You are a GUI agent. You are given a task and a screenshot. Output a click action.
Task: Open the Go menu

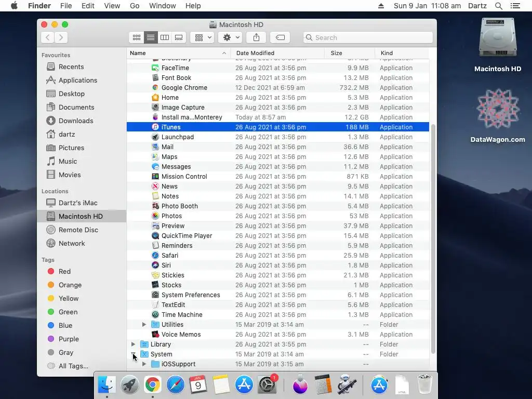[x=135, y=6]
